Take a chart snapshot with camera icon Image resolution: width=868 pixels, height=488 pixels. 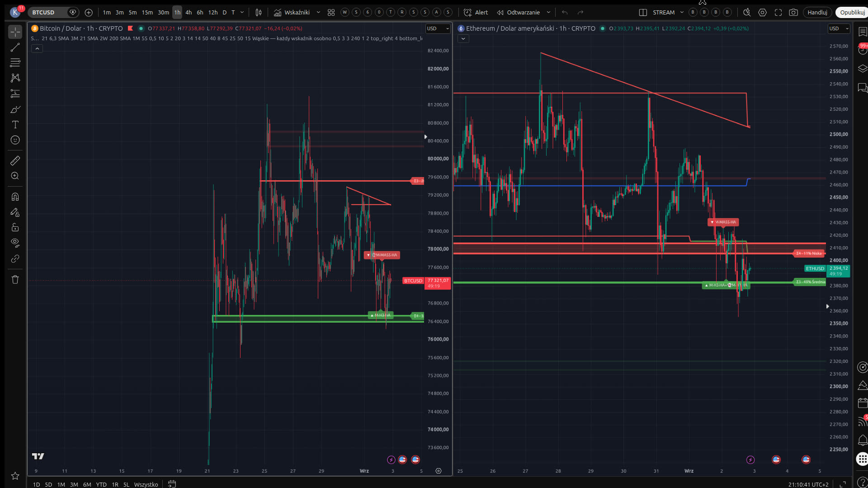coord(793,13)
